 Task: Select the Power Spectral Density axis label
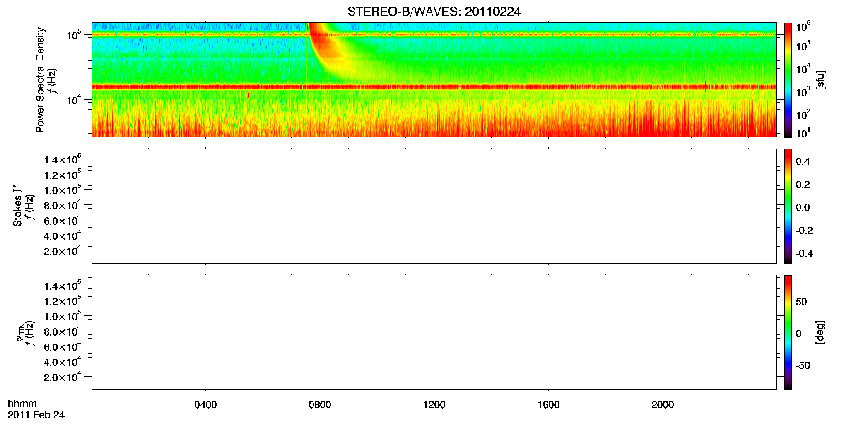40,80
